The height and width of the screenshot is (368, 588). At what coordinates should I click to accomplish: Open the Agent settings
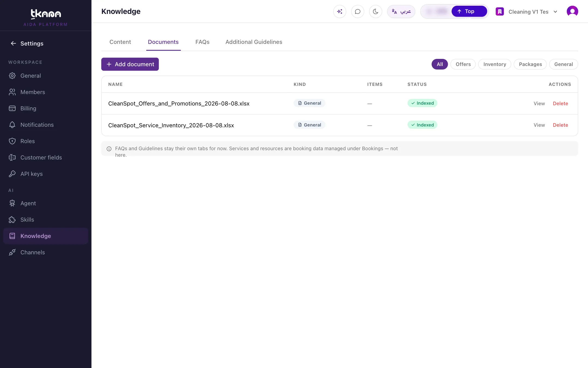(46, 203)
